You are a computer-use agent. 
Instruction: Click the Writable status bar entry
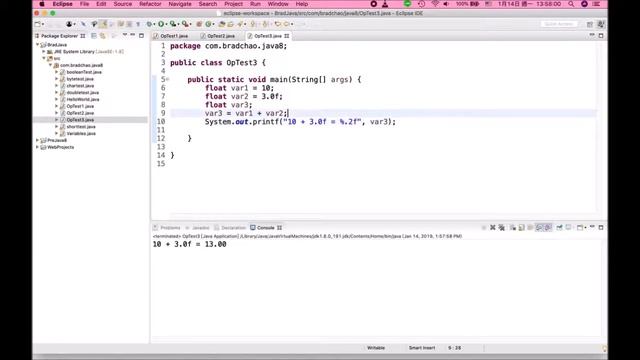pyautogui.click(x=376, y=348)
